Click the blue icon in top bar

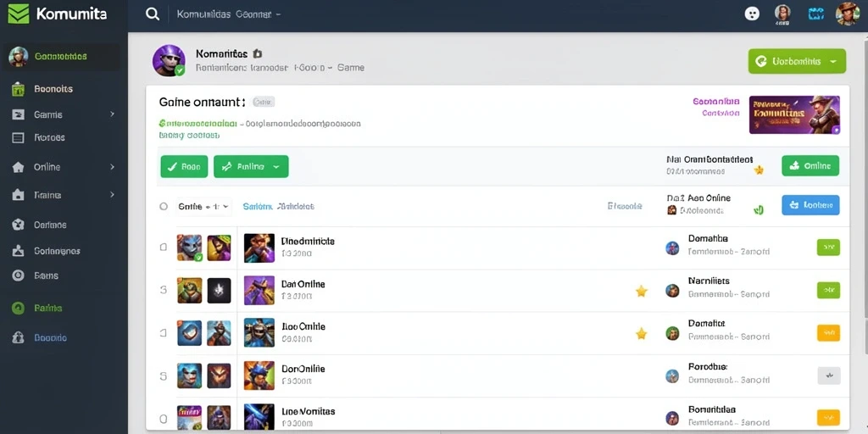(x=816, y=14)
